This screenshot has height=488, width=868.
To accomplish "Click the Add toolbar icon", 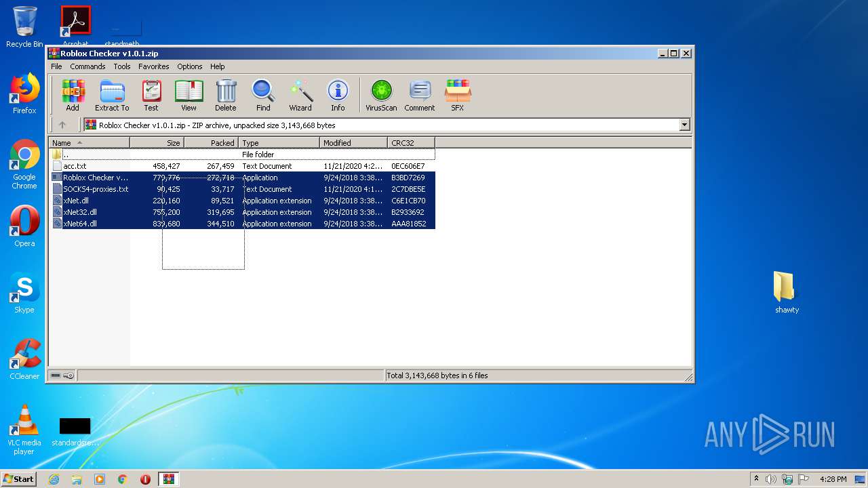I will click(x=73, y=96).
